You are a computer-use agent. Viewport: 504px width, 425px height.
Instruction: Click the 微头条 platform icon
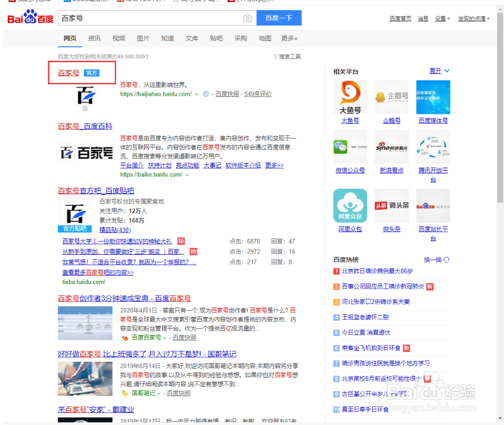pos(391,206)
